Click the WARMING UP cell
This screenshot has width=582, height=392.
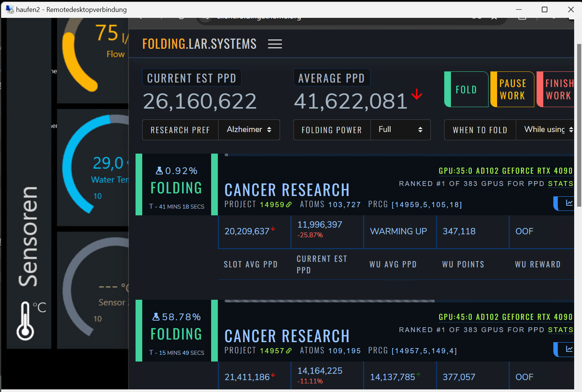[x=398, y=231]
